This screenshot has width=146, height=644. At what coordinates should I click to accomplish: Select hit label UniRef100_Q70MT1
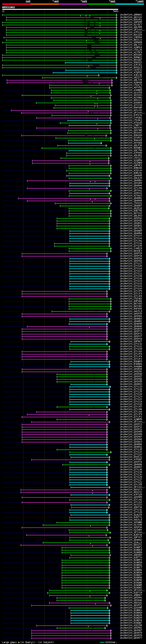click(131, 138)
